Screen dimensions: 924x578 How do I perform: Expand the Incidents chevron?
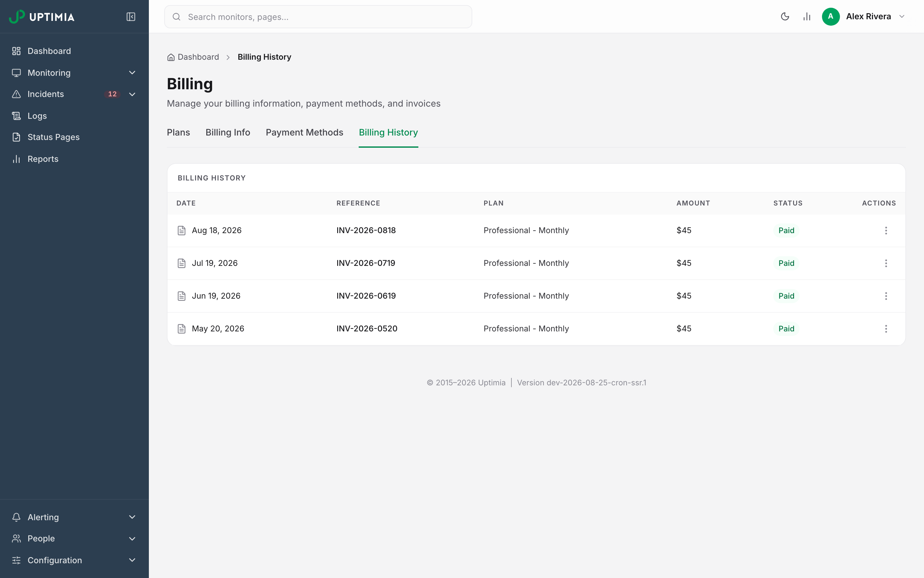click(132, 94)
